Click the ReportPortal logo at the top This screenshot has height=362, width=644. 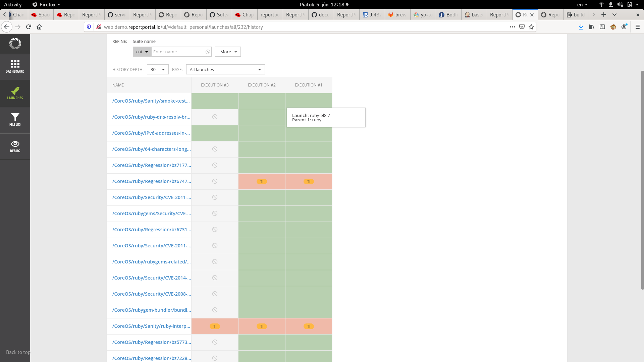pyautogui.click(x=15, y=44)
